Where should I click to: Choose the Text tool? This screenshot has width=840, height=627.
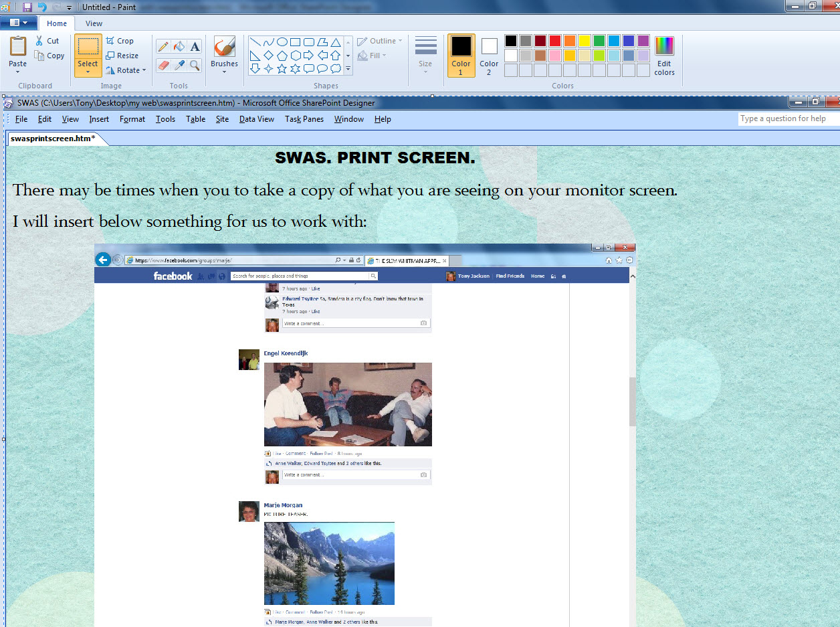195,46
